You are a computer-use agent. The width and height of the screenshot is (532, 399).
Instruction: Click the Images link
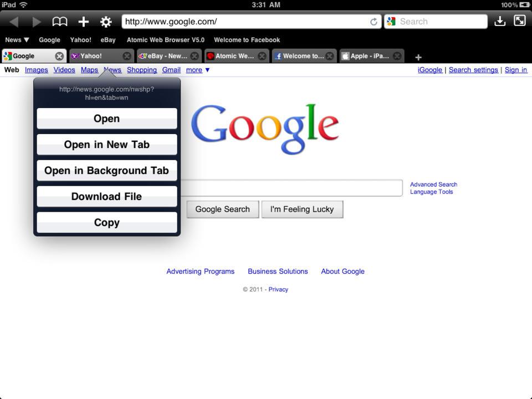point(37,70)
